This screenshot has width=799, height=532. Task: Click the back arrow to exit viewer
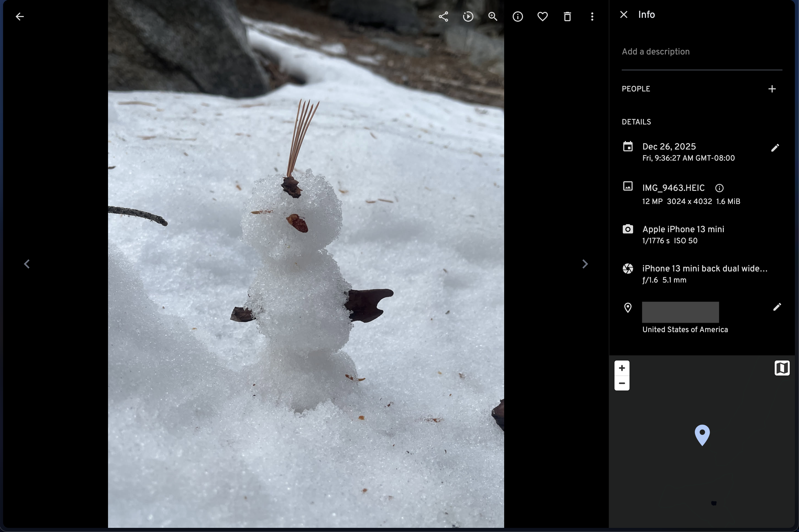point(20,16)
